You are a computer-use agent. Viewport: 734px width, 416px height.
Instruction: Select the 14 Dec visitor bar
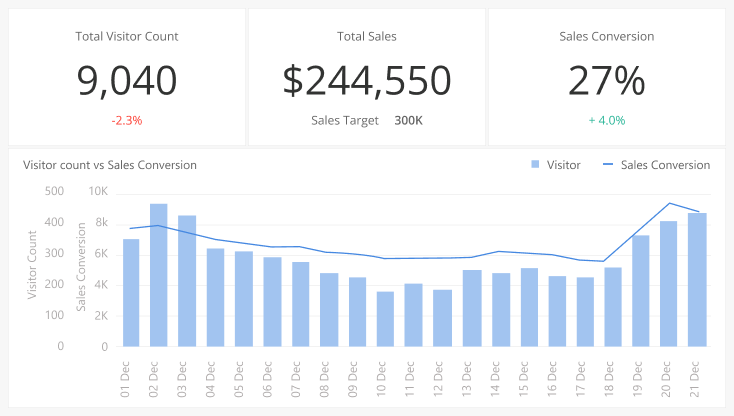click(x=501, y=310)
